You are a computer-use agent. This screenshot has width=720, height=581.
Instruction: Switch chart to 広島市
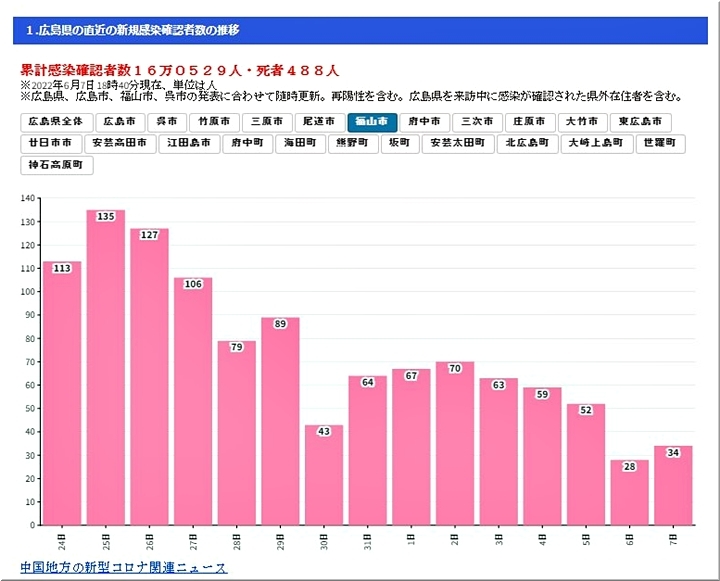[119, 122]
